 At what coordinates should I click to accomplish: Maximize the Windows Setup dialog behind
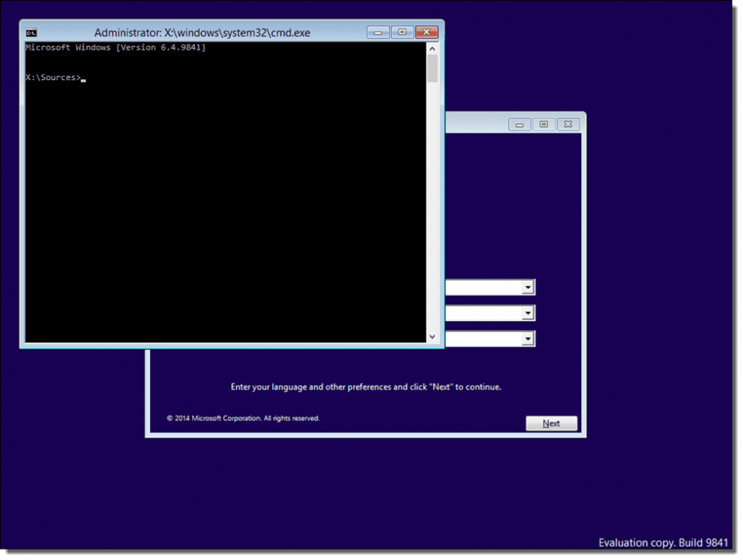pyautogui.click(x=544, y=125)
